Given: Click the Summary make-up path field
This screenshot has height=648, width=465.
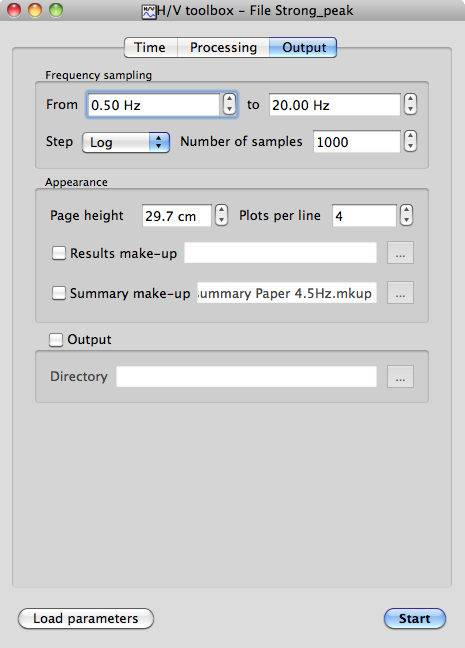Looking at the screenshot, I should tap(286, 293).
